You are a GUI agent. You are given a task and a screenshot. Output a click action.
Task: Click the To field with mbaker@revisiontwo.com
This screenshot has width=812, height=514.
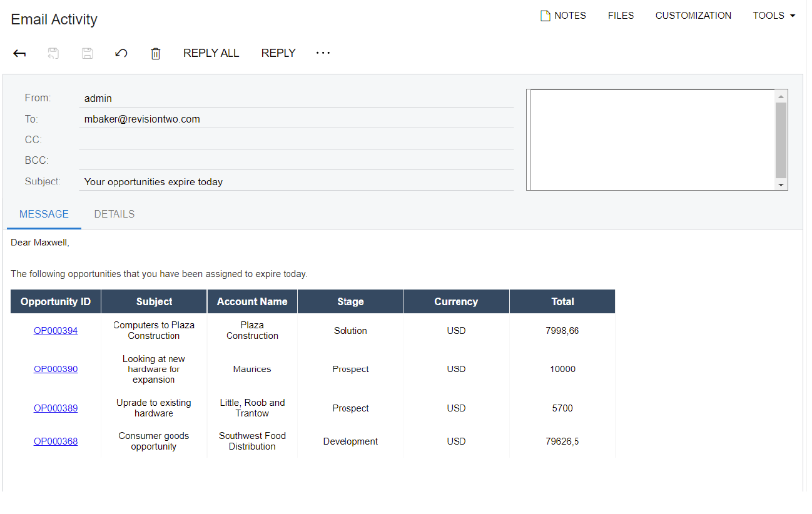point(297,119)
